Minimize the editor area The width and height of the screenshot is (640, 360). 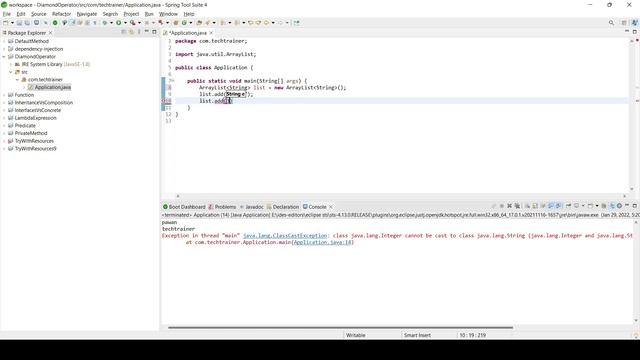(627, 31)
